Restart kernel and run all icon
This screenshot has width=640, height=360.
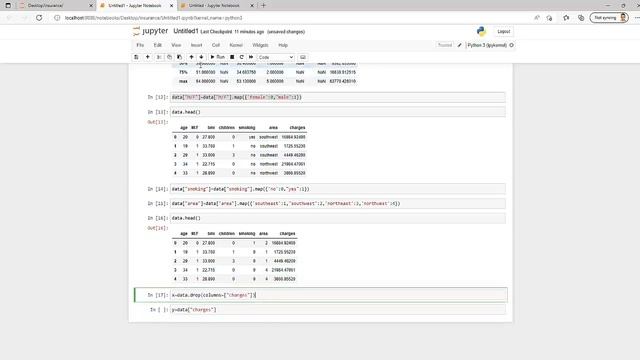click(x=251, y=57)
